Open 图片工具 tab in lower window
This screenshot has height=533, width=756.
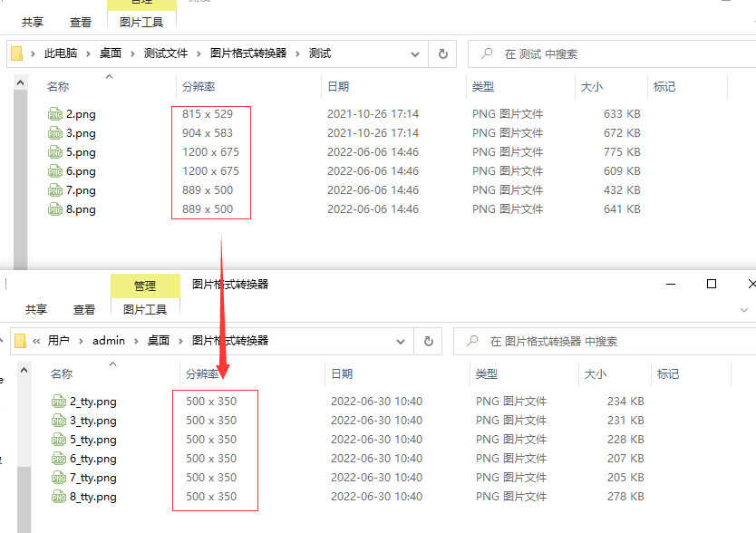(x=145, y=309)
